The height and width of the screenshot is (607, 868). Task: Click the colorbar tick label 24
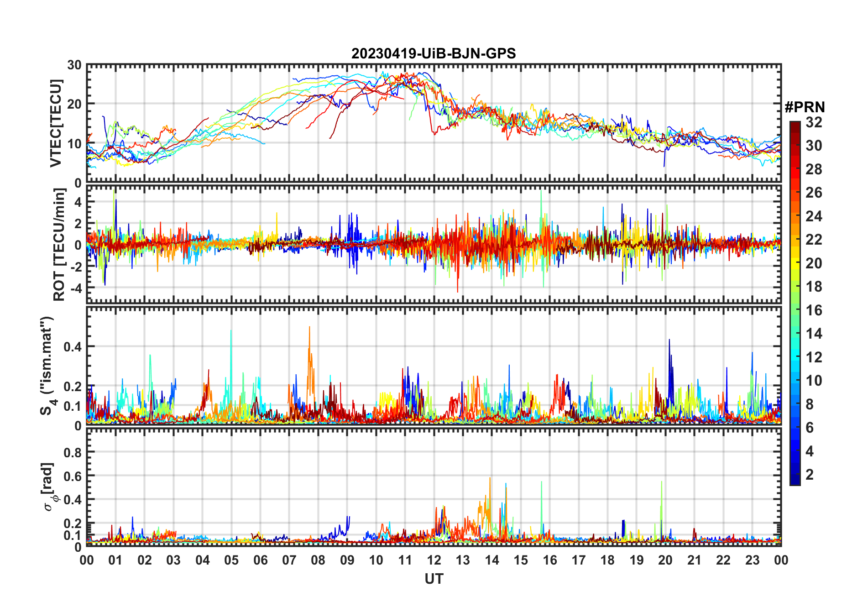pyautogui.click(x=814, y=216)
